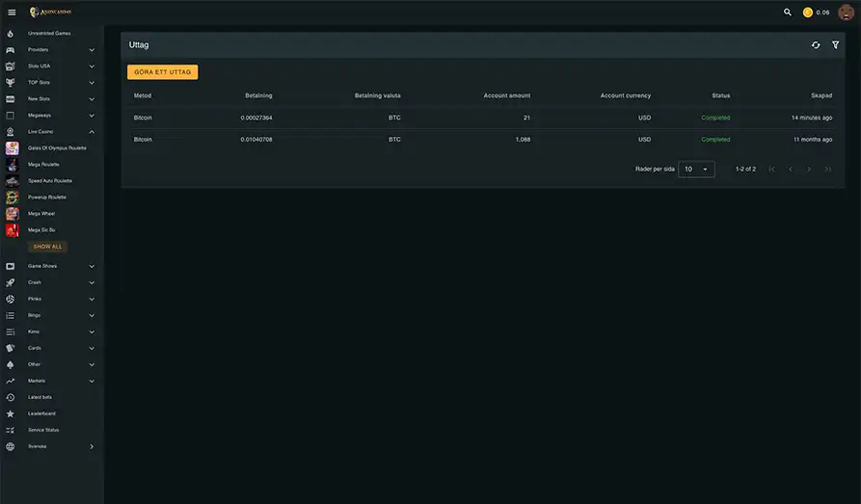Click the TOP Slots trophy icon

click(10, 83)
